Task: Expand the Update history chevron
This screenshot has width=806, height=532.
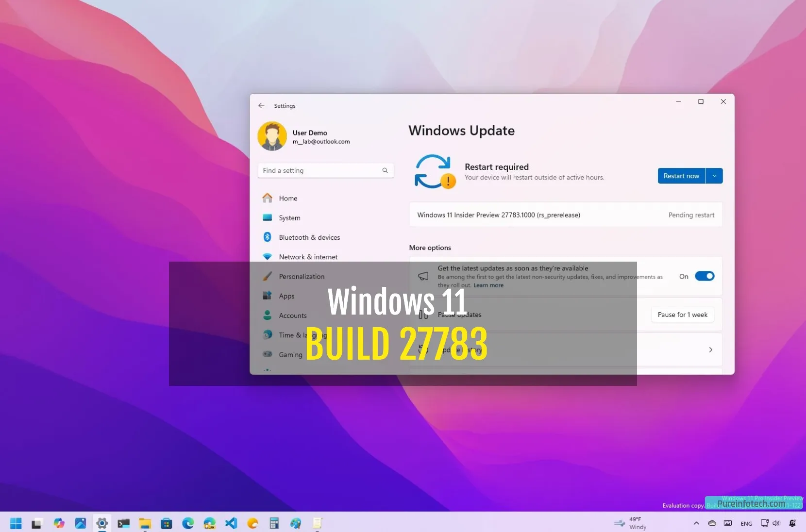Action: pos(710,349)
